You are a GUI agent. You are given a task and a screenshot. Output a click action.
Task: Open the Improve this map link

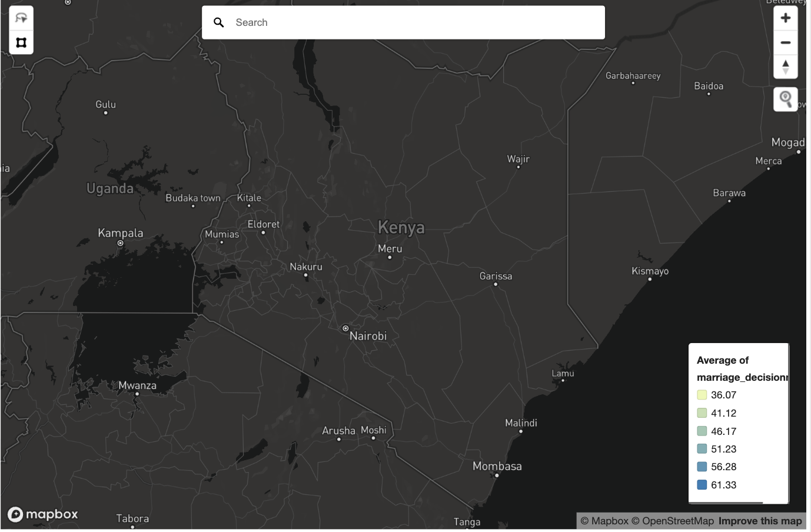point(759,521)
